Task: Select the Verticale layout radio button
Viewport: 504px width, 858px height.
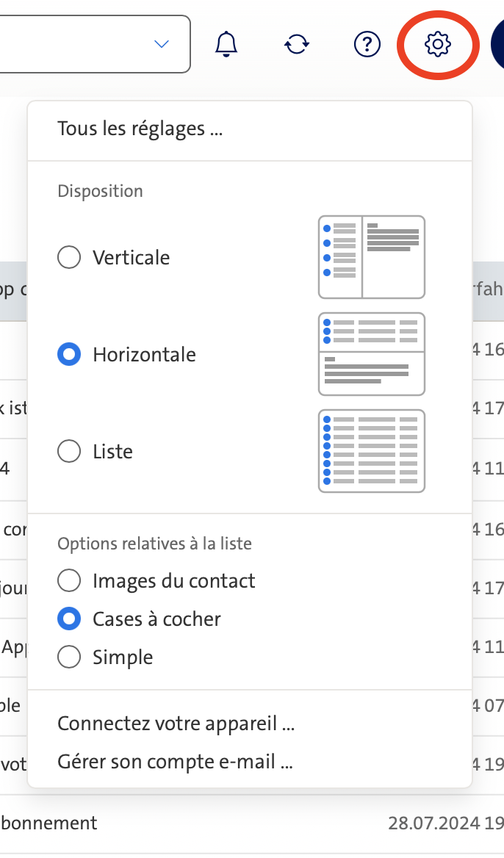Action: 68,257
